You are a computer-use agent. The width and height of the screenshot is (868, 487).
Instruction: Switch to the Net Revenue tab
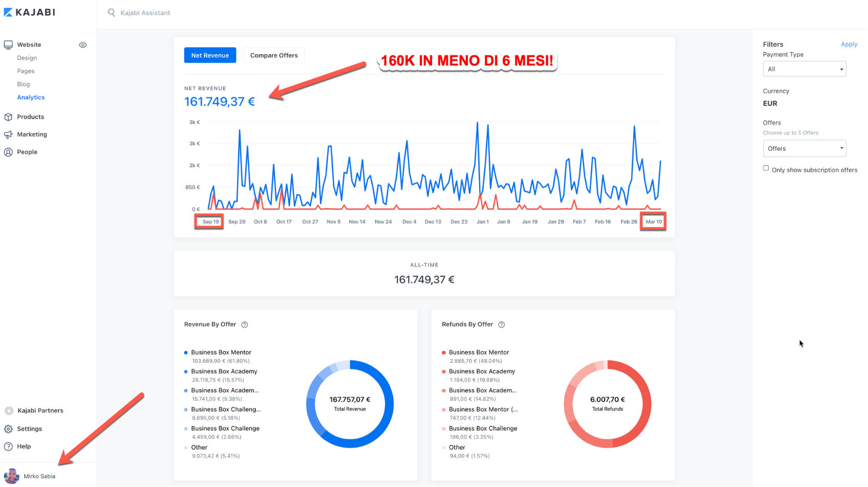[210, 55]
